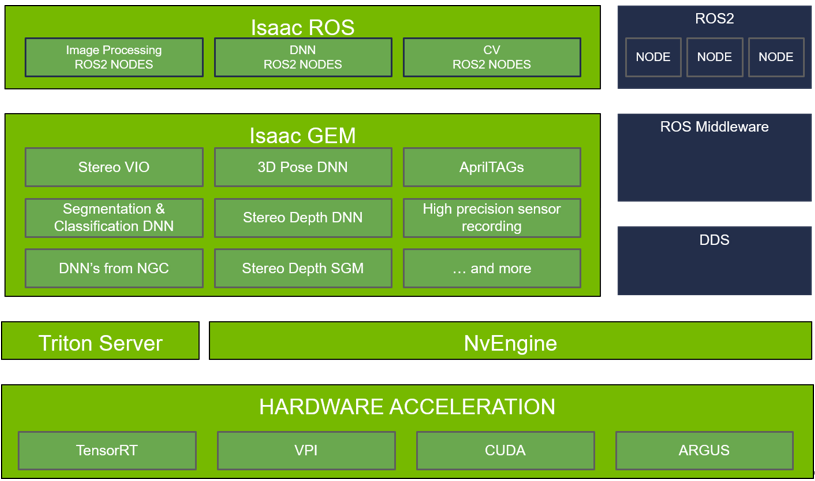Click the '... and more' box

pos(492,268)
